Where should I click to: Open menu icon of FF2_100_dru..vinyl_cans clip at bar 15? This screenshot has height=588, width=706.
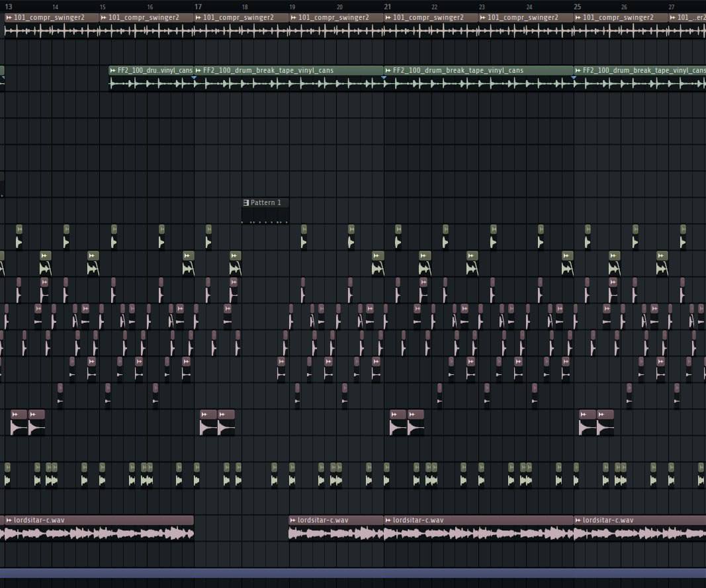113,70
